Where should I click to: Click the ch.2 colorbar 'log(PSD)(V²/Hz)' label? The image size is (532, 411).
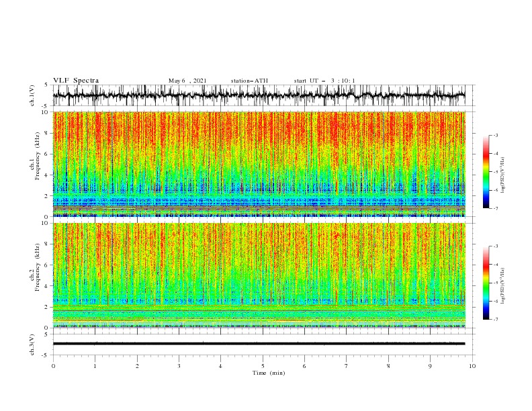[x=502, y=286]
